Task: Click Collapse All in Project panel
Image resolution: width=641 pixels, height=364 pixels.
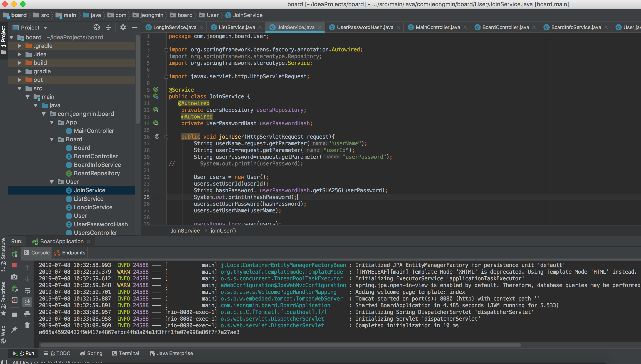Action: point(108,27)
